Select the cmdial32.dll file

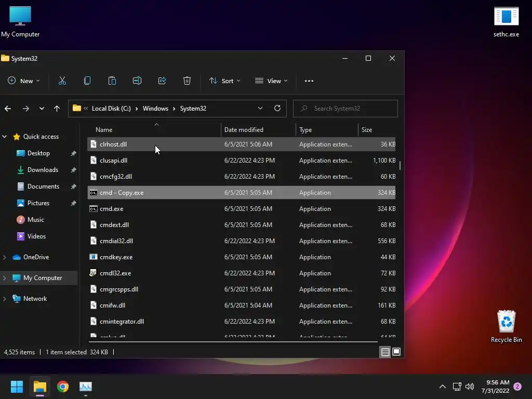pos(242,241)
